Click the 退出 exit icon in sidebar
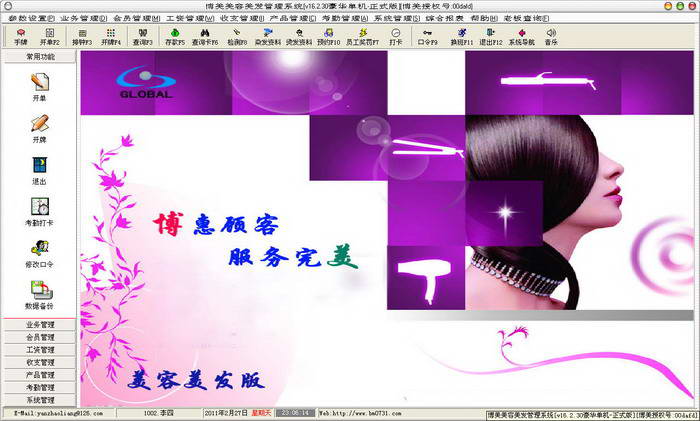 [x=40, y=170]
